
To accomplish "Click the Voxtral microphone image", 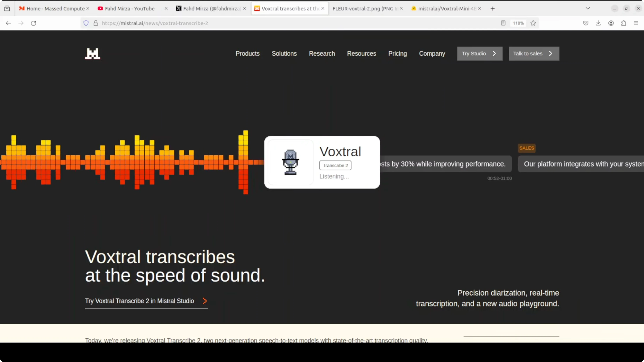I will 290,162.
